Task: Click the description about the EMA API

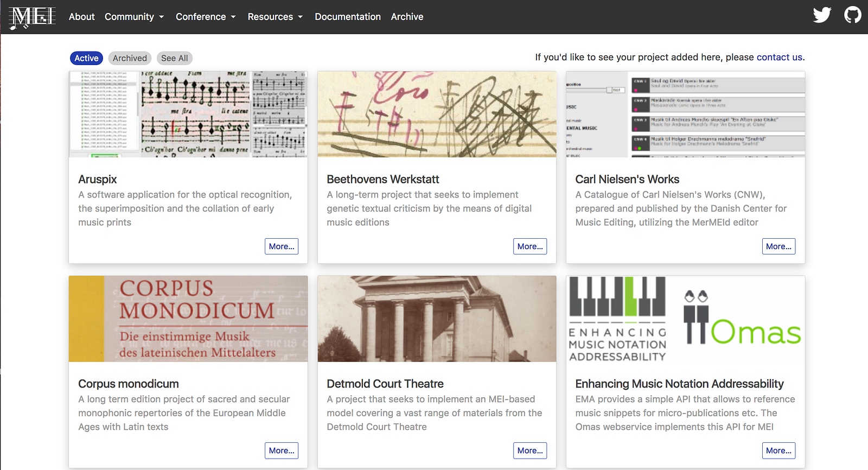Action: (x=685, y=413)
